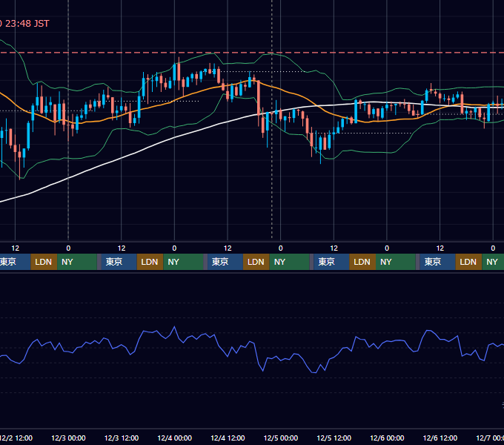Viewport: 504px width, 445px height.
Task: Select the NY session block starting 12/3
Action: (183, 262)
